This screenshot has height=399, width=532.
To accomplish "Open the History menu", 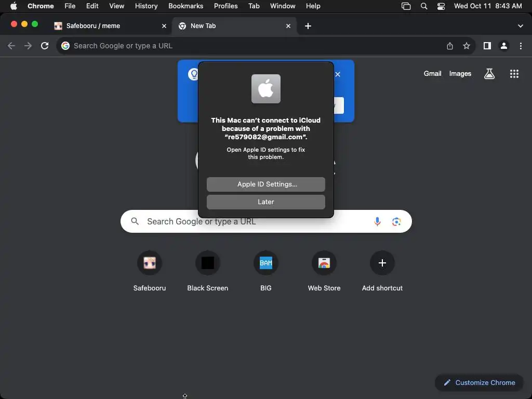I will [146, 6].
